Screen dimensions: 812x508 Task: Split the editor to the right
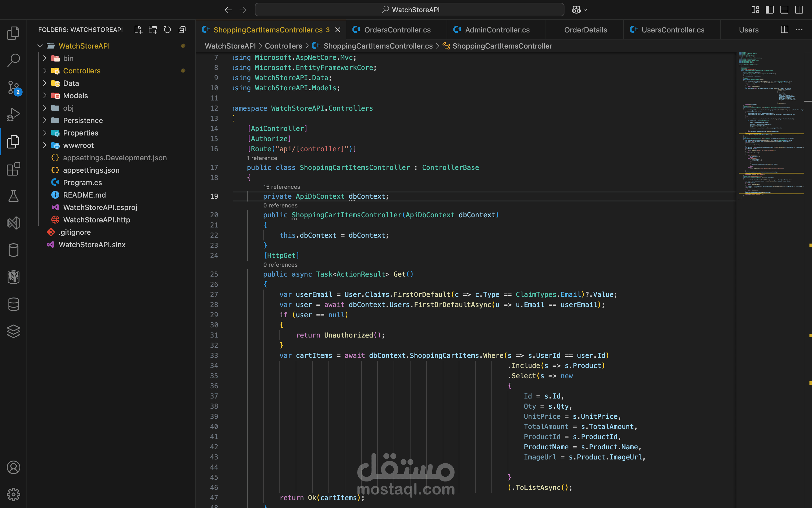[784, 30]
